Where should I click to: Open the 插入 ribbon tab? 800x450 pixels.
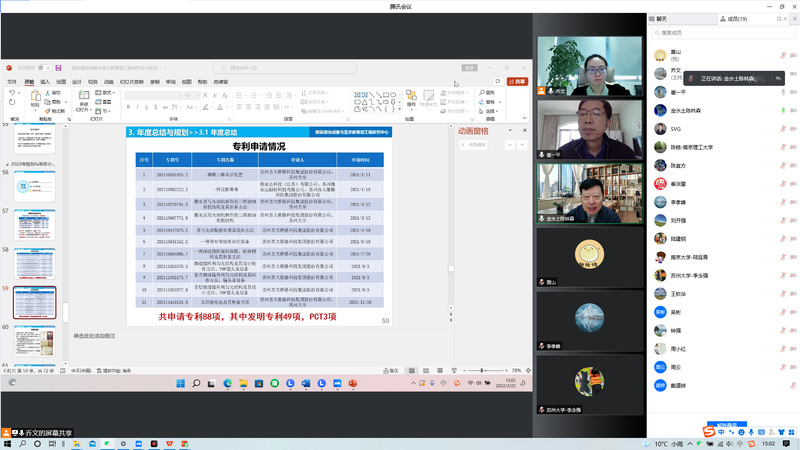pyautogui.click(x=44, y=82)
